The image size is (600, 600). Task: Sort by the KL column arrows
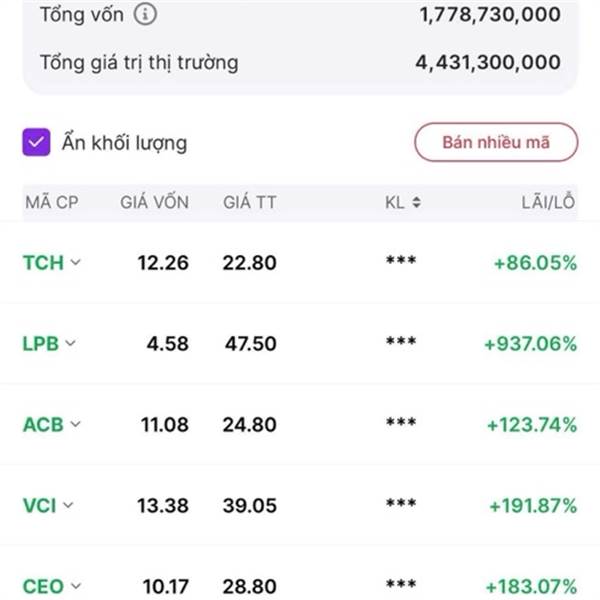point(416,203)
